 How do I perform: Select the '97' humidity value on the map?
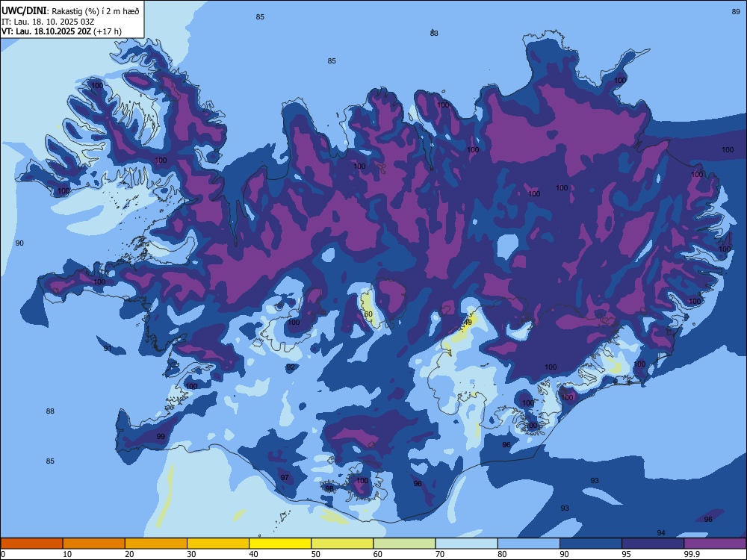coord(285,477)
